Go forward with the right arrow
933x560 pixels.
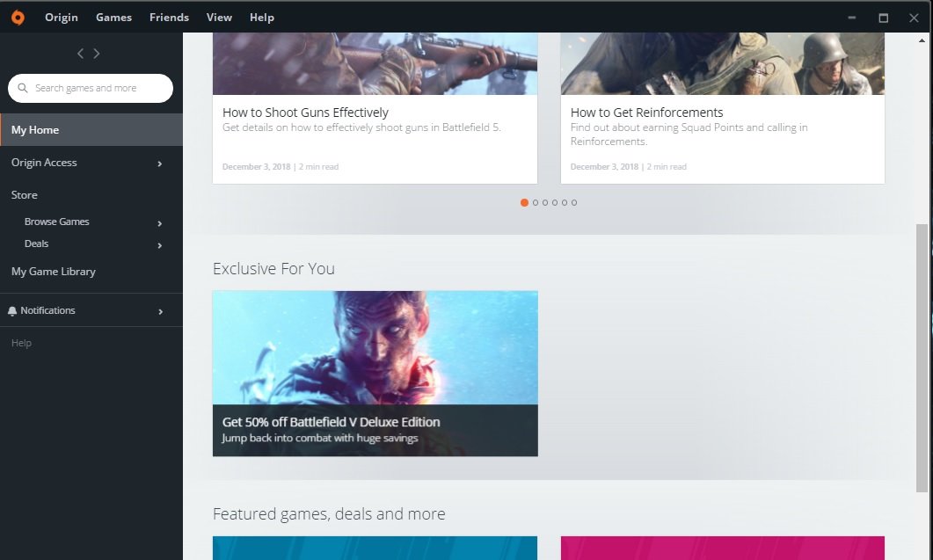[x=97, y=54]
